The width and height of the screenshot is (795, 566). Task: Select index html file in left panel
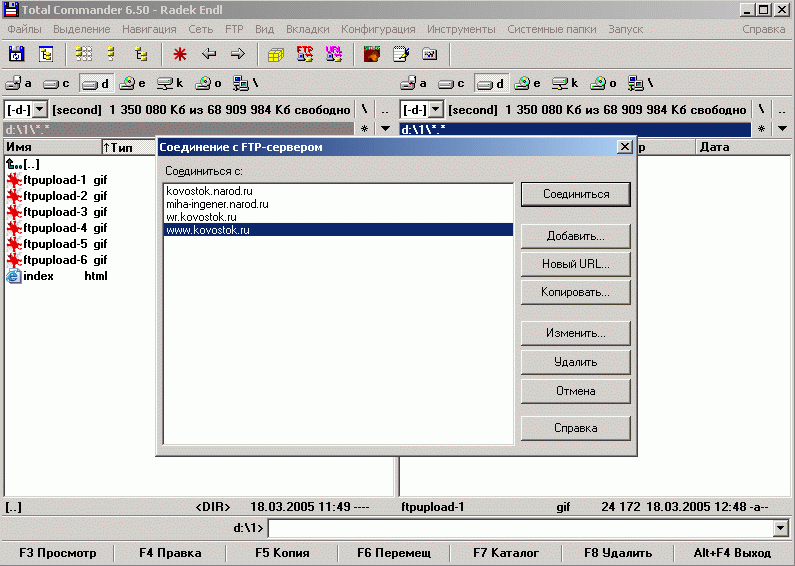coord(57,276)
